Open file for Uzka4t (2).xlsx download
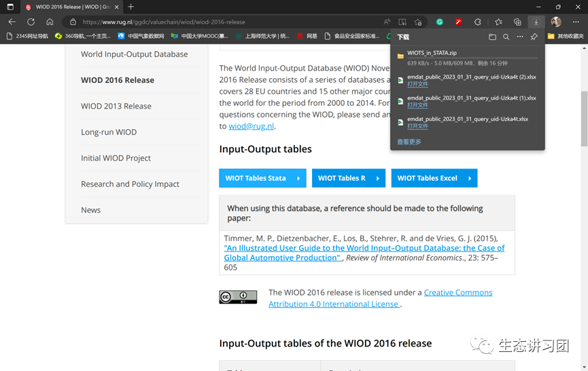 tap(417, 84)
